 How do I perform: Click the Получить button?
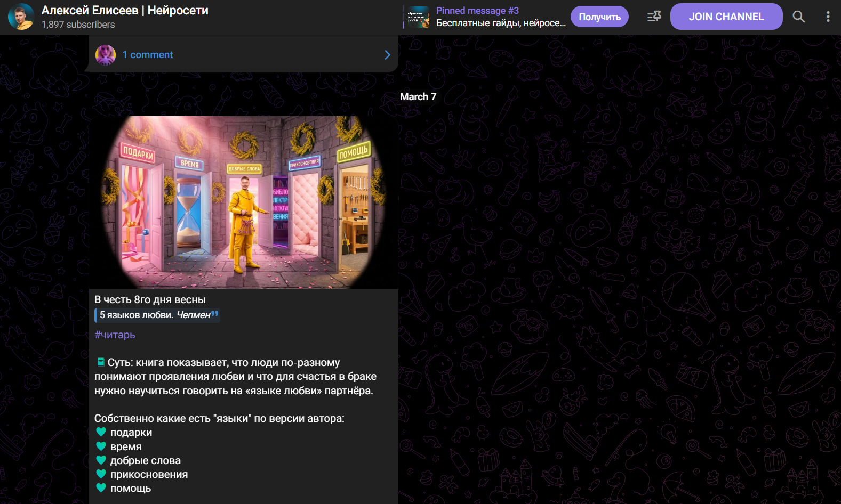pos(599,17)
